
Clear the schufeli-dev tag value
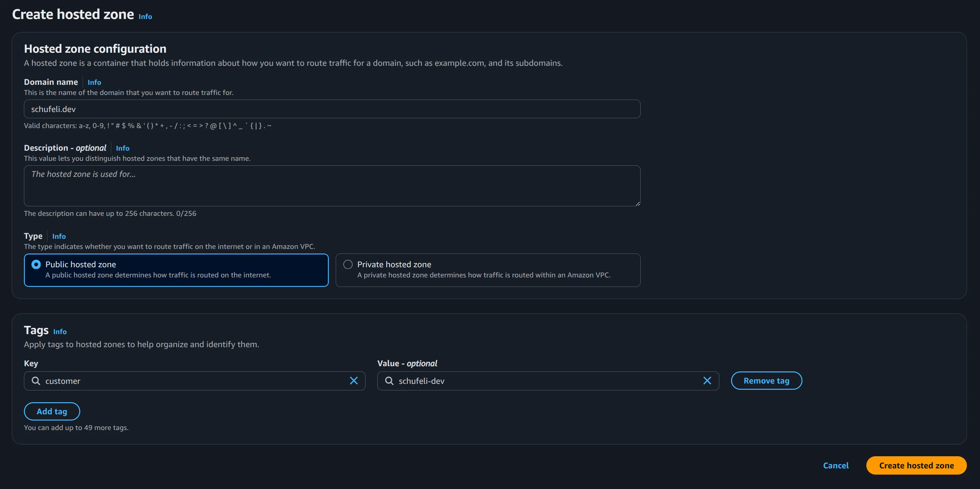707,381
